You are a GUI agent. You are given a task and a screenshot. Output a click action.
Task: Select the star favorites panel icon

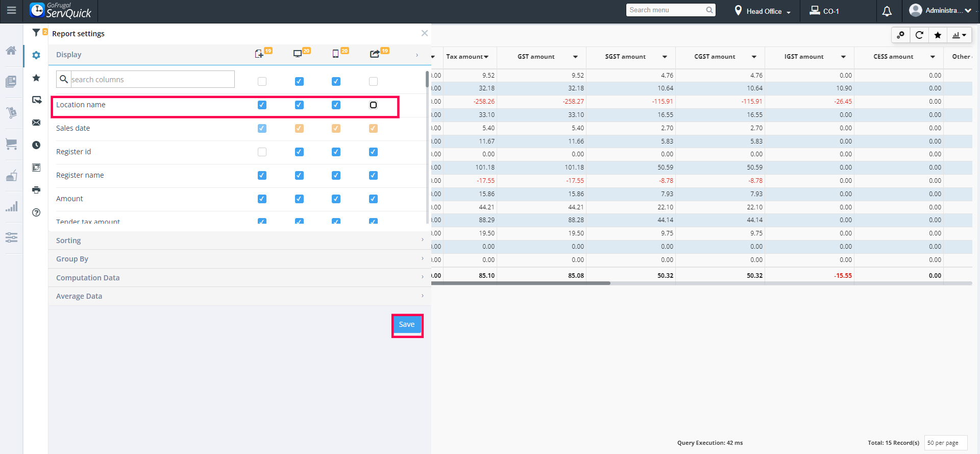pyautogui.click(x=36, y=78)
